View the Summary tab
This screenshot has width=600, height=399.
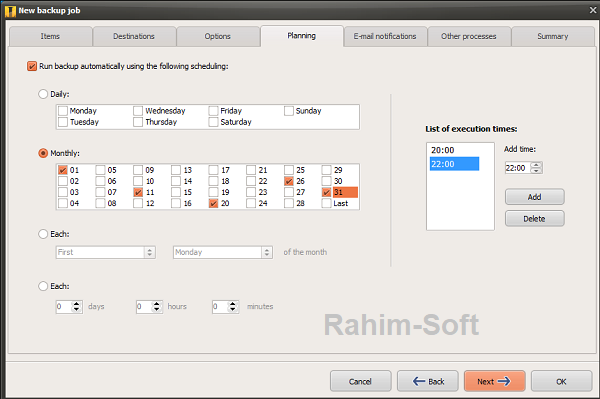point(553,36)
